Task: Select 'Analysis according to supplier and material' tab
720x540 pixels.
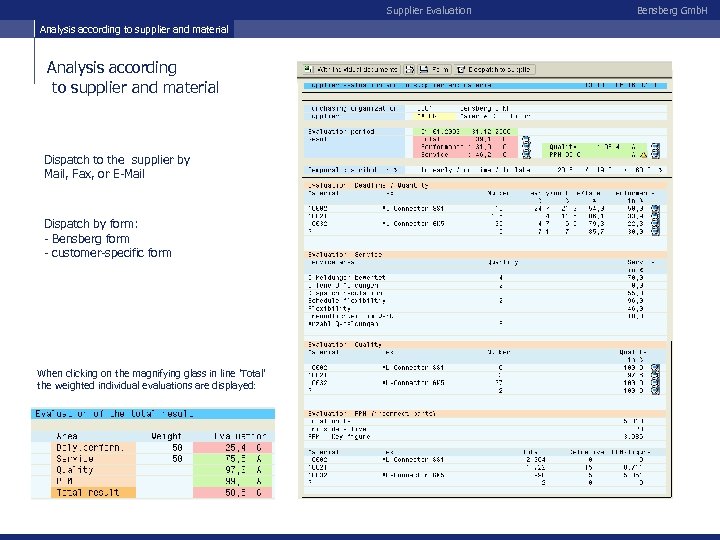Action: pyautogui.click(x=134, y=29)
